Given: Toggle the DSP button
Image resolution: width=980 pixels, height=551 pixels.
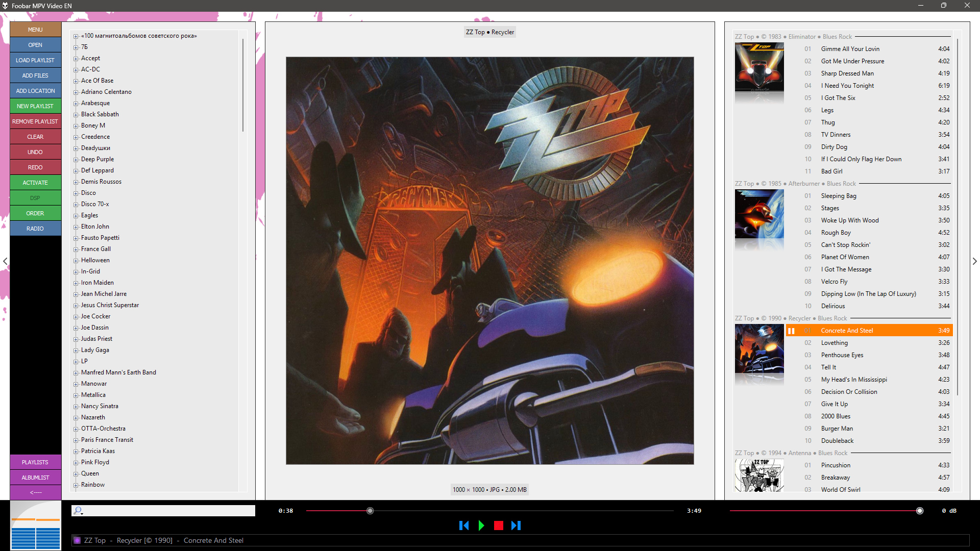Looking at the screenshot, I should click(35, 198).
